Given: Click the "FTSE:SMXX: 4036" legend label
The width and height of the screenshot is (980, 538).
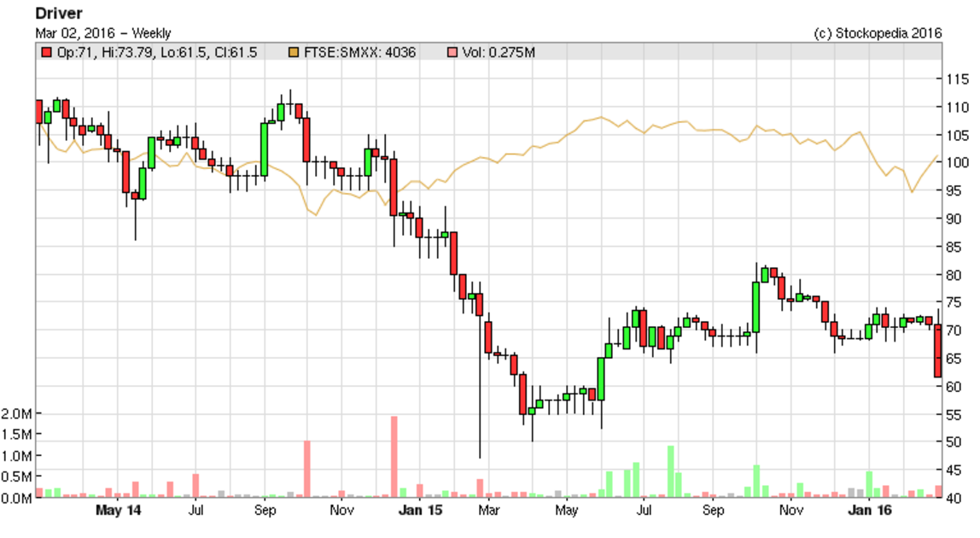Looking at the screenshot, I should tap(360, 53).
